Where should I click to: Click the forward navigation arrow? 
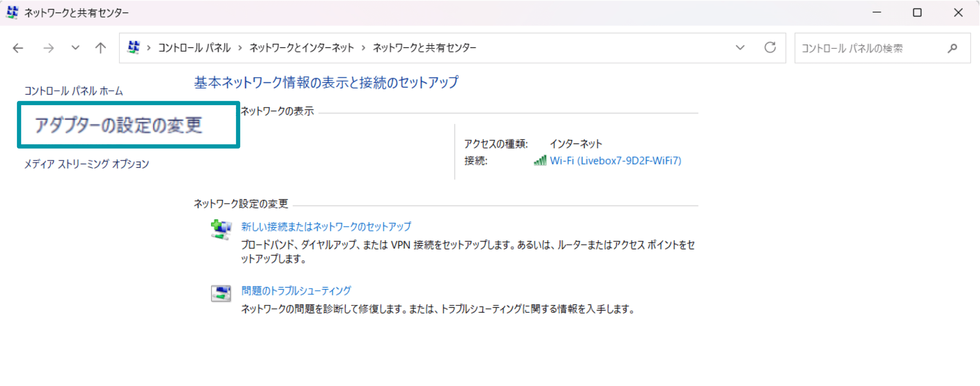click(48, 48)
